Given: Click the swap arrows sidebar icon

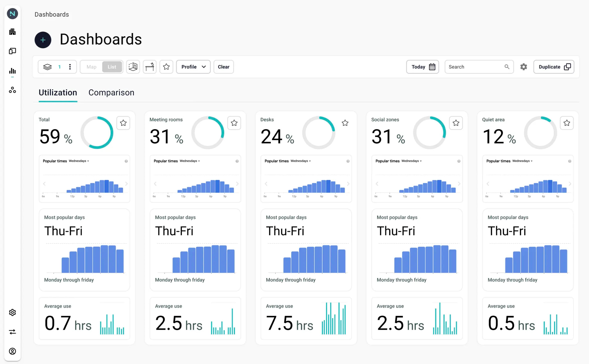Looking at the screenshot, I should point(12,332).
